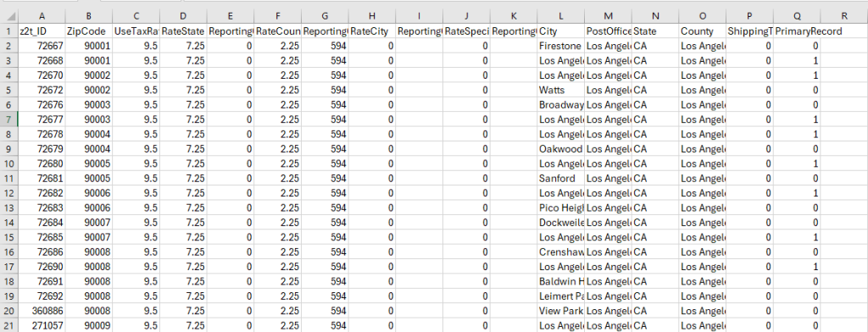Select column Q header

pyautogui.click(x=796, y=17)
